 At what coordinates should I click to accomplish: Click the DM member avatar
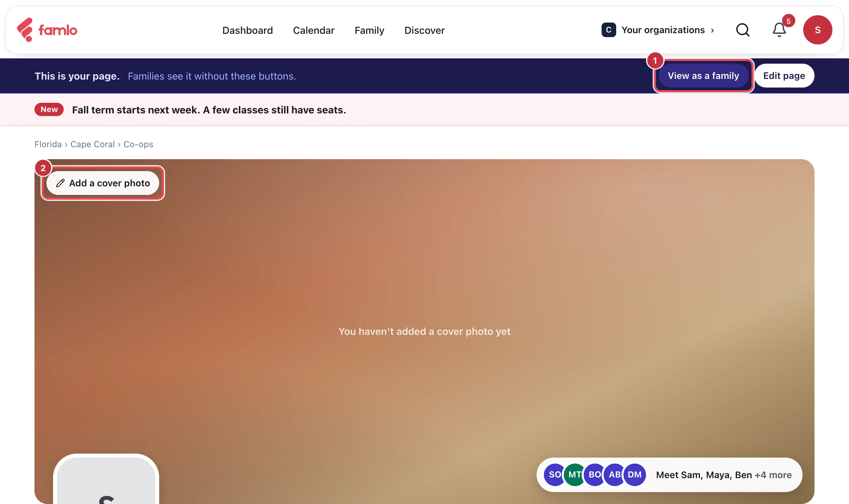[x=634, y=474]
